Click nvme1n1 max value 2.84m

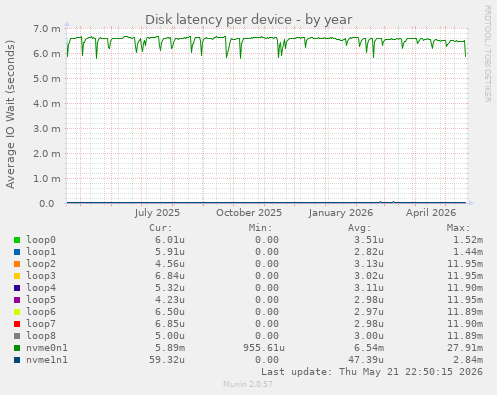click(x=468, y=360)
